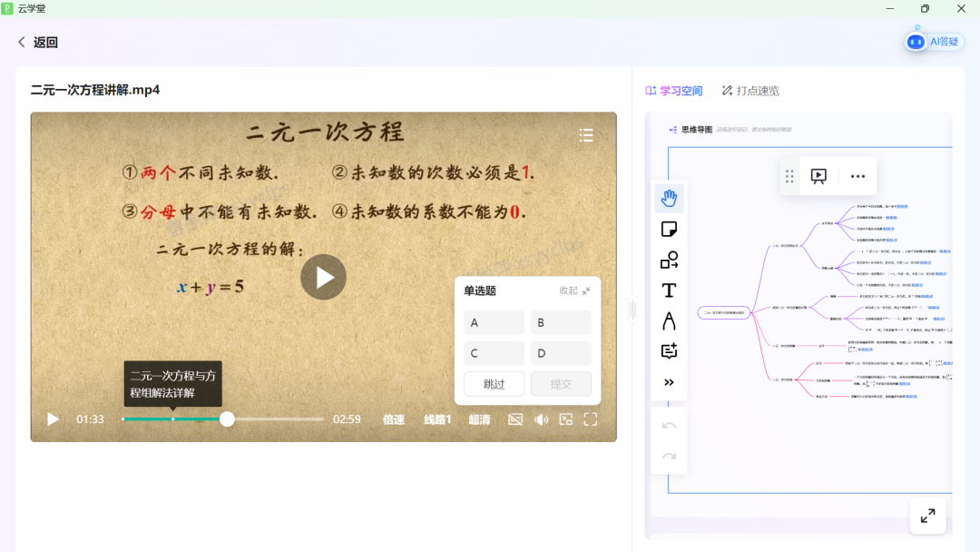Viewport: 980px width, 552px height.
Task: Select the pen drawing tool
Action: [x=669, y=320]
